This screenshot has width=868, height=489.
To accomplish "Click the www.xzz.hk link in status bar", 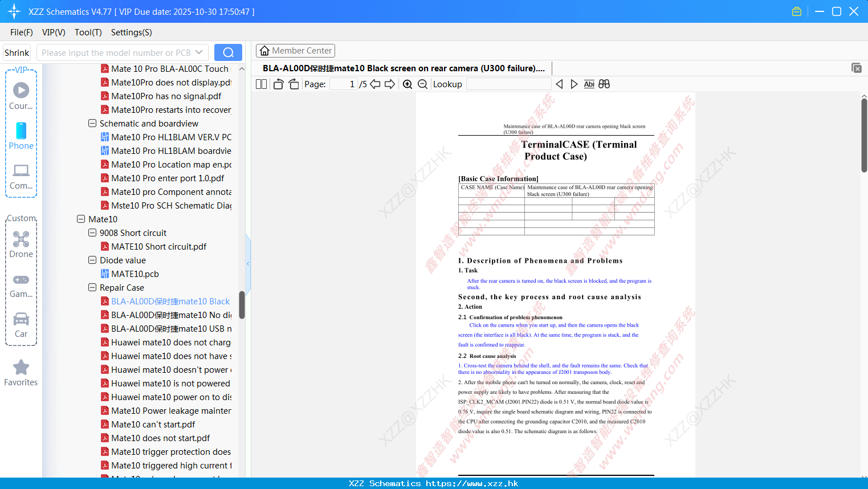I will pyautogui.click(x=472, y=483).
